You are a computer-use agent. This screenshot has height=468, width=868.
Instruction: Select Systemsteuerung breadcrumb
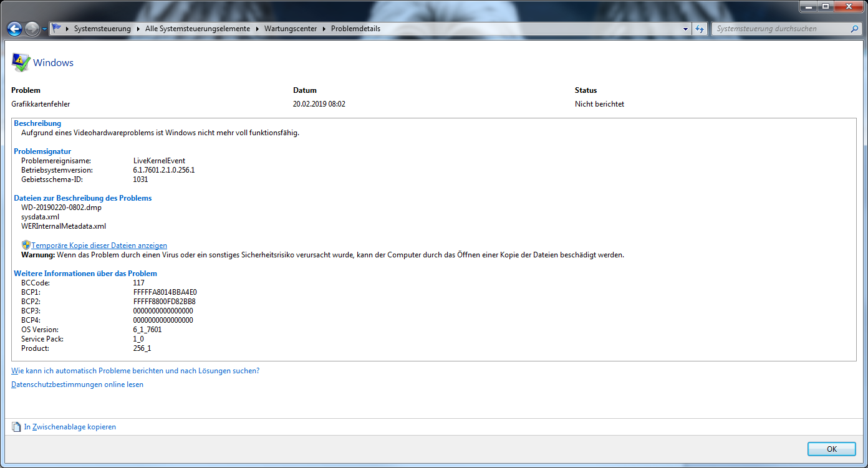pos(102,29)
